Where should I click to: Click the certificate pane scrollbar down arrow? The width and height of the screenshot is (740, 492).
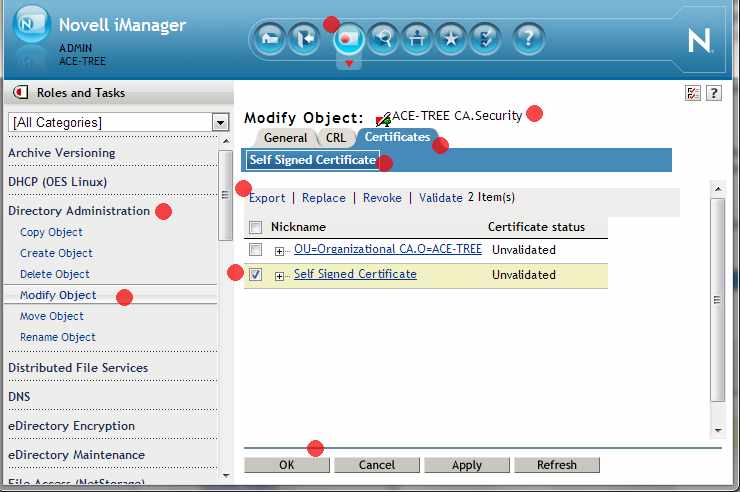click(x=718, y=430)
